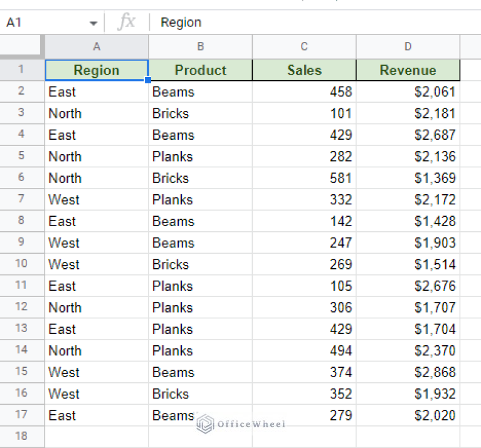Select column C header
Screen dimensions: 481x448
pyautogui.click(x=304, y=46)
